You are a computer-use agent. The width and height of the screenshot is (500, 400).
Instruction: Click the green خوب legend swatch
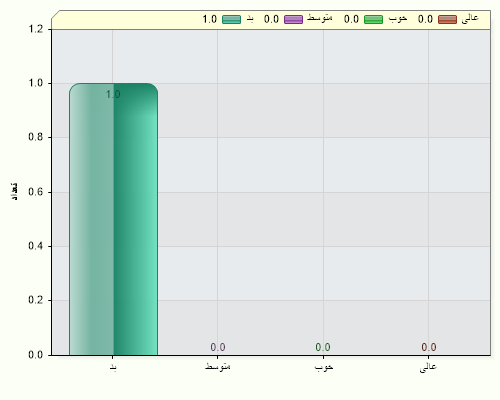(373, 19)
